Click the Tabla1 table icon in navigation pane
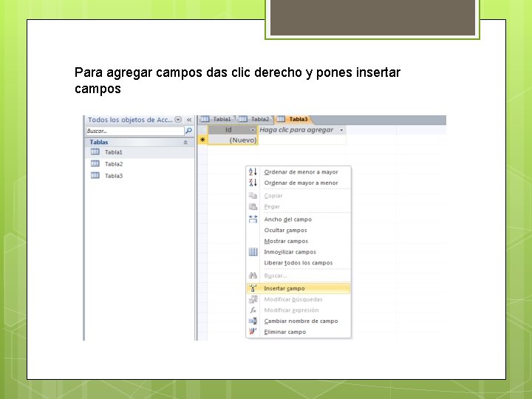The height and width of the screenshot is (399, 532). coord(95,151)
